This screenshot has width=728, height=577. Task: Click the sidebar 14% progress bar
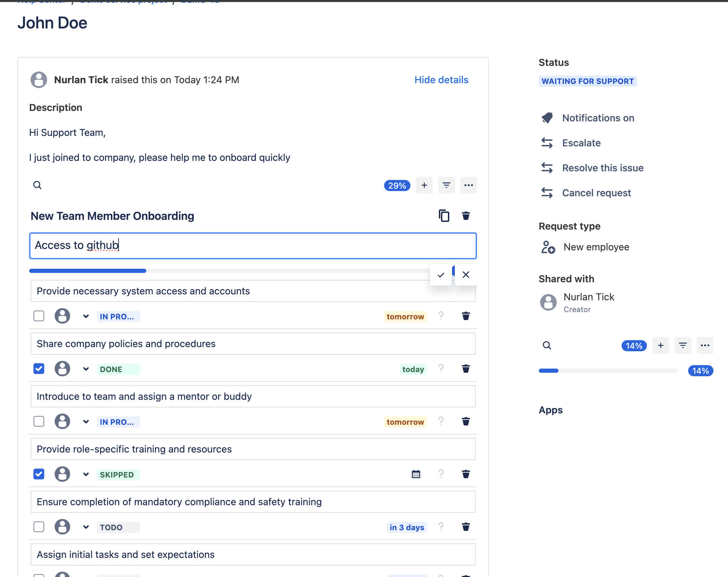(608, 371)
